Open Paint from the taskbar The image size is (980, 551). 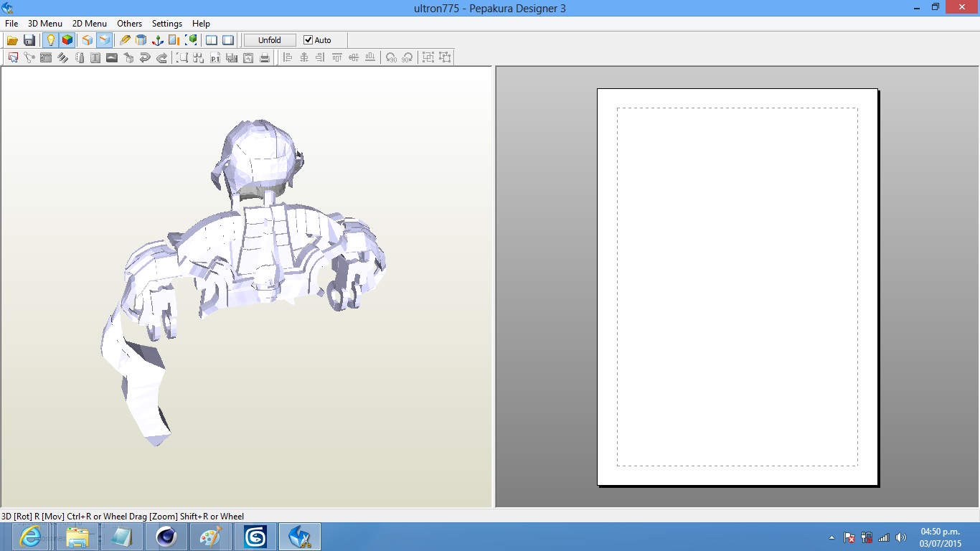click(211, 537)
